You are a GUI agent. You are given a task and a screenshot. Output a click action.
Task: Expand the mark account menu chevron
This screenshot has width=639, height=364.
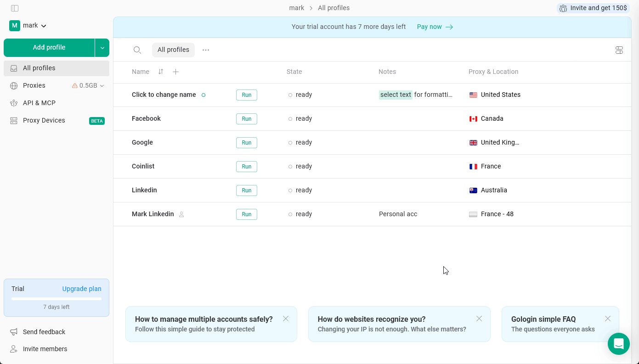(x=44, y=26)
